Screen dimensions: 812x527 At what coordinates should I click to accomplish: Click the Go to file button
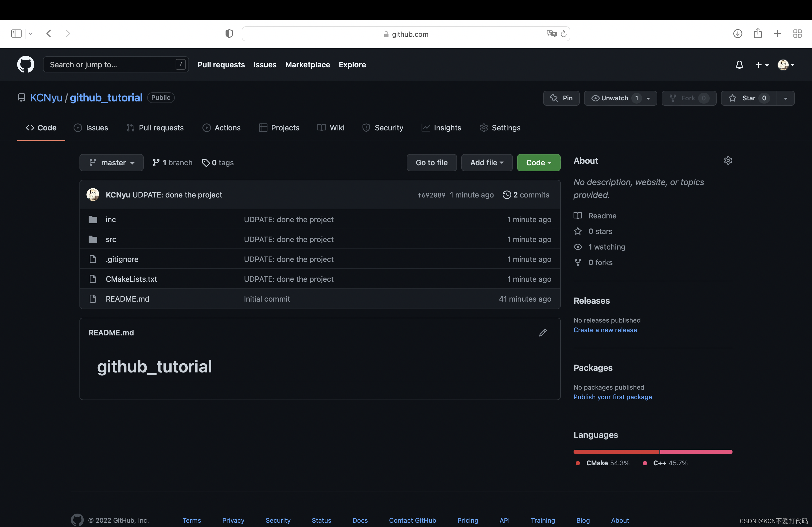(432, 163)
